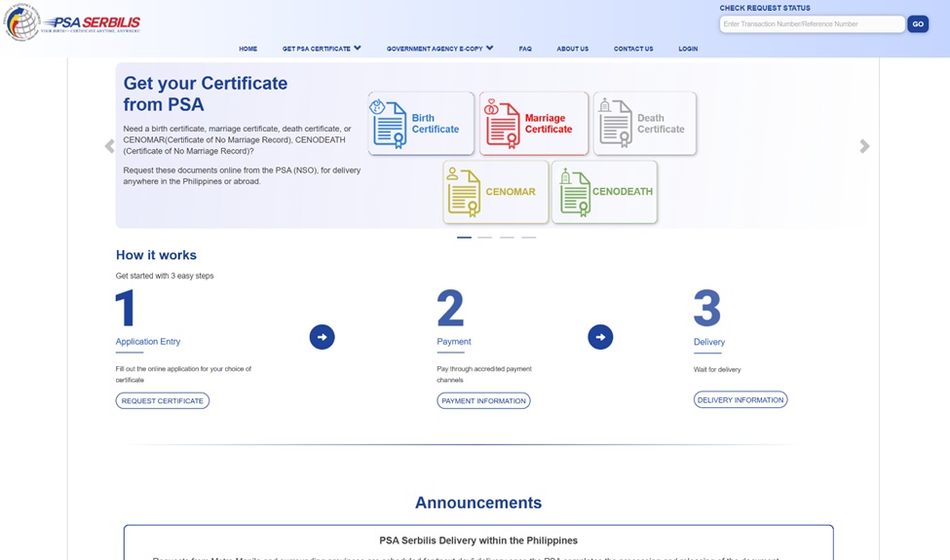This screenshot has height=560, width=950.
Task: Click the arrow between steps 1 and 2
Action: point(322,337)
